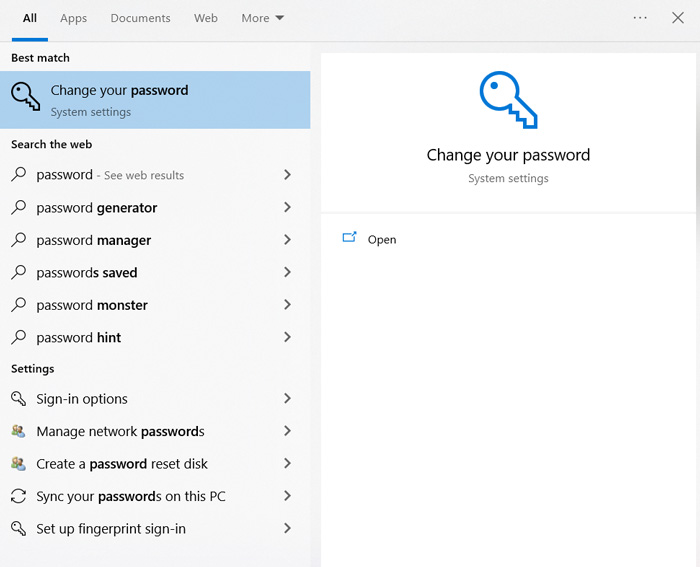The width and height of the screenshot is (700, 567).
Task: Click the sync icon for Sync your passwords
Action: click(18, 497)
